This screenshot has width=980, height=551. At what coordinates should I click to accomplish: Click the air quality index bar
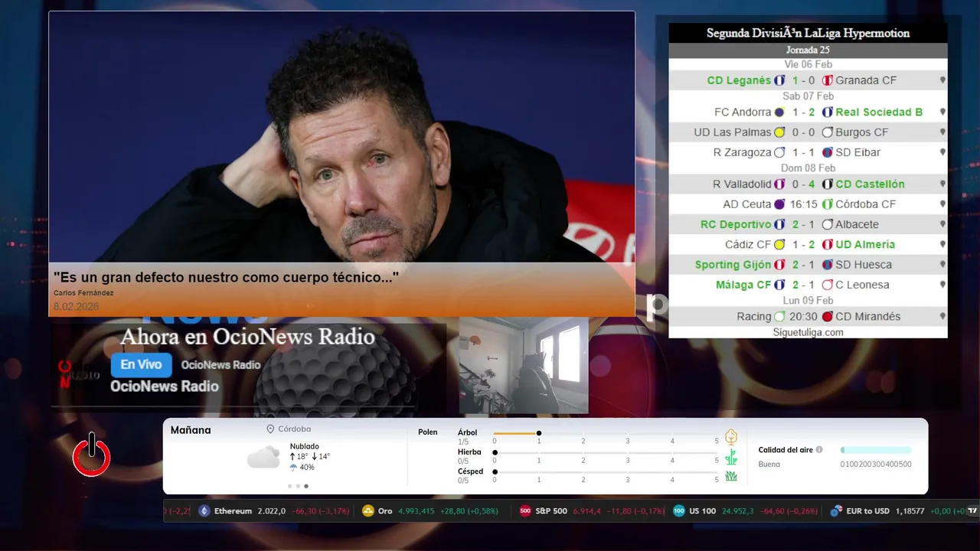click(x=876, y=450)
